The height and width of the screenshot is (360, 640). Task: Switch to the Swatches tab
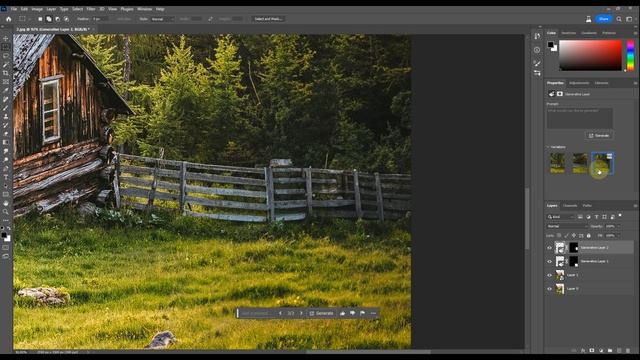569,33
